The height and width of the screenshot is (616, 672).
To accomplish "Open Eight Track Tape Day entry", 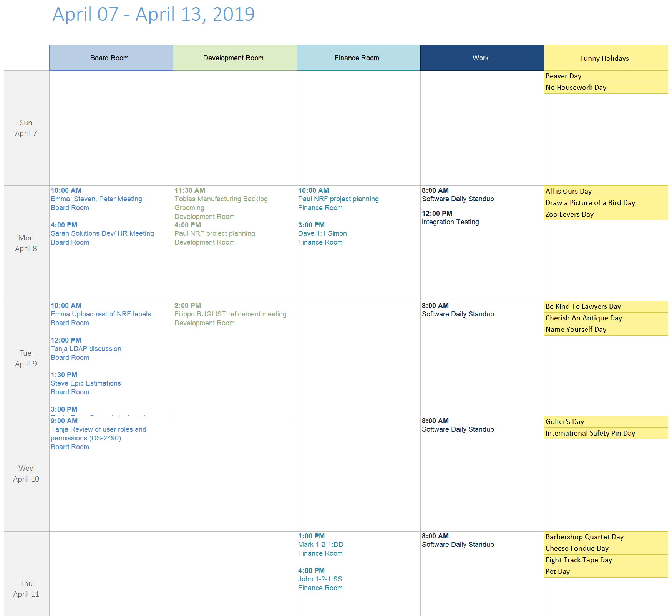I will pos(606,560).
